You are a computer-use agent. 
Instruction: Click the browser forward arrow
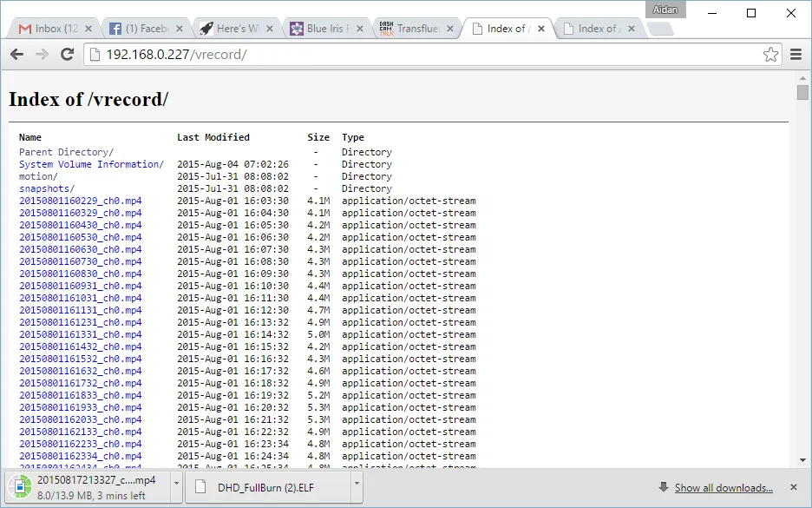point(42,55)
